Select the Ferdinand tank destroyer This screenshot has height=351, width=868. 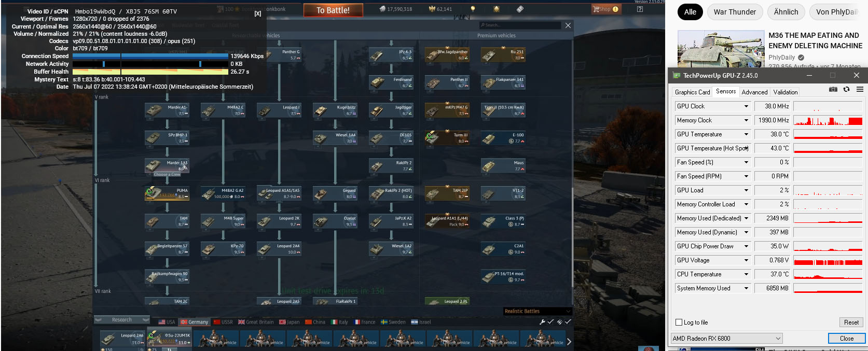coord(392,82)
